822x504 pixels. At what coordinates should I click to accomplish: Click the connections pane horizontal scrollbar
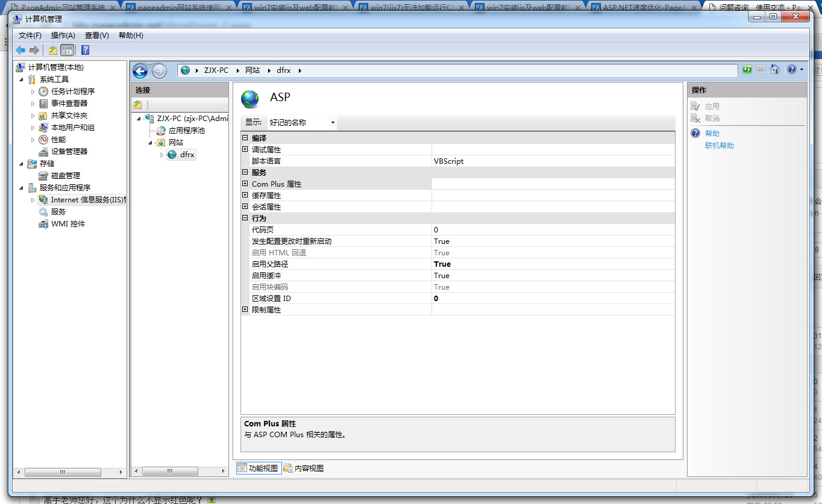click(180, 471)
